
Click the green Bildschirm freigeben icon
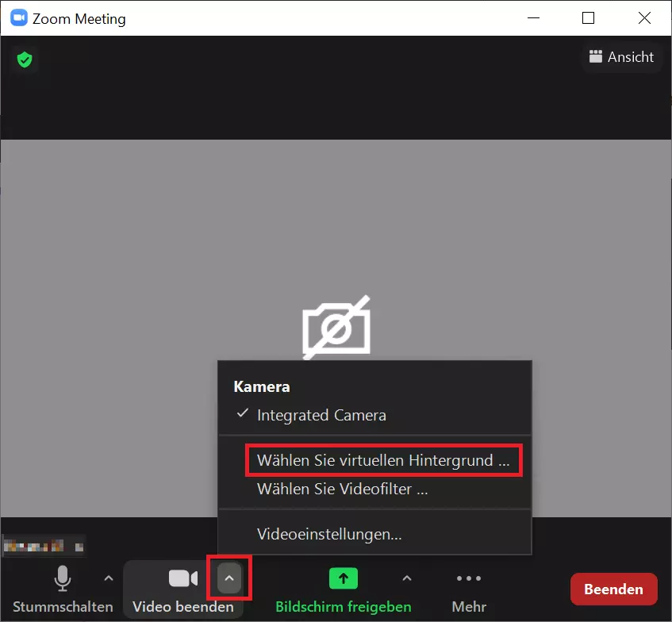(344, 578)
